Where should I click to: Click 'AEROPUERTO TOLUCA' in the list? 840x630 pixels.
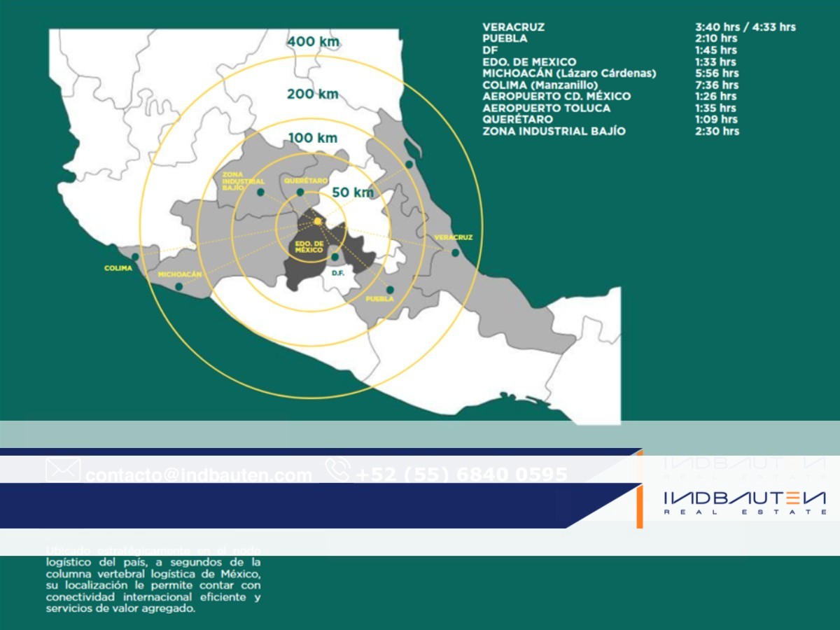546,108
